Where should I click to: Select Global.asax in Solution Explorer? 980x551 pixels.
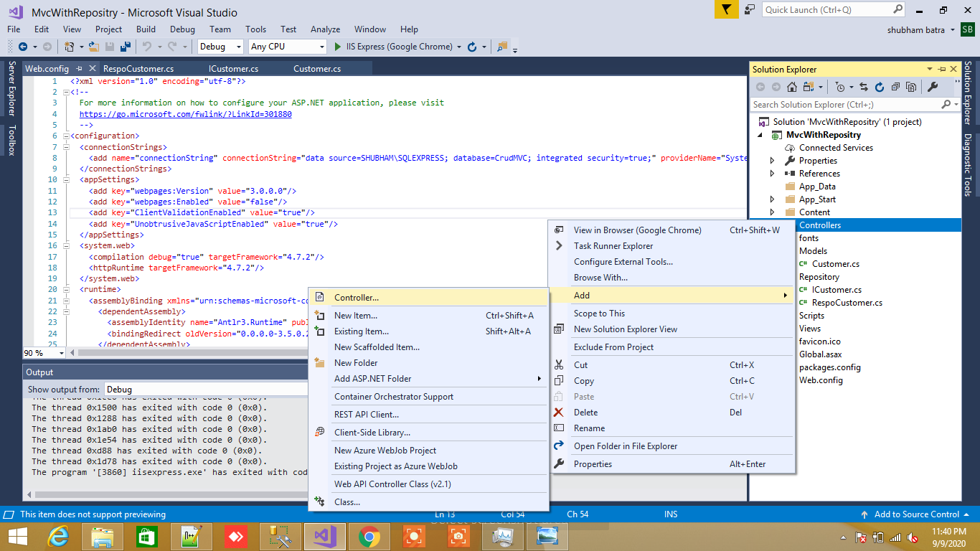(821, 354)
